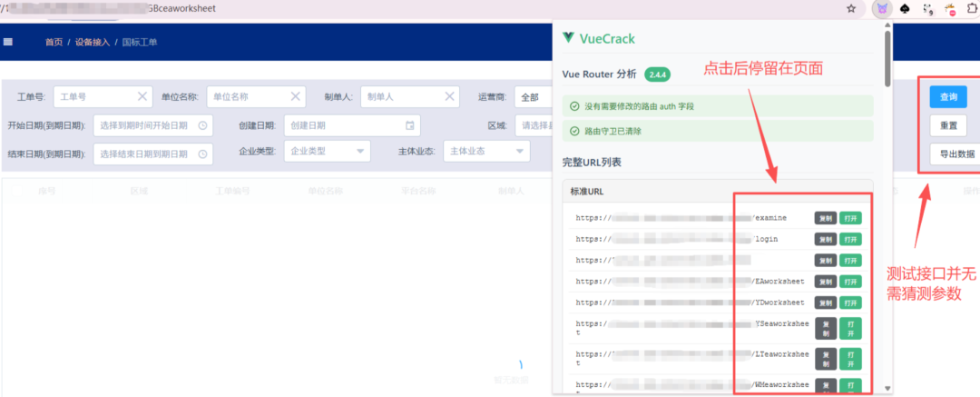Copy the /examine URL

point(826,218)
